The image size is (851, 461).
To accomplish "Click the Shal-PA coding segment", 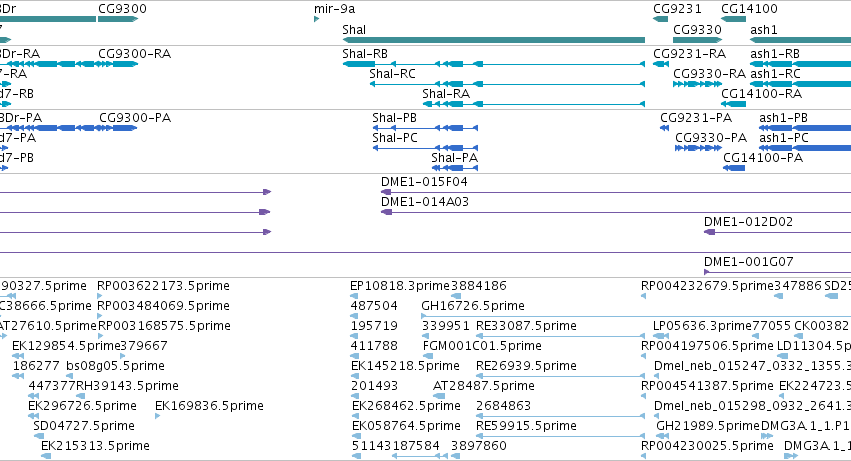I will click(454, 168).
